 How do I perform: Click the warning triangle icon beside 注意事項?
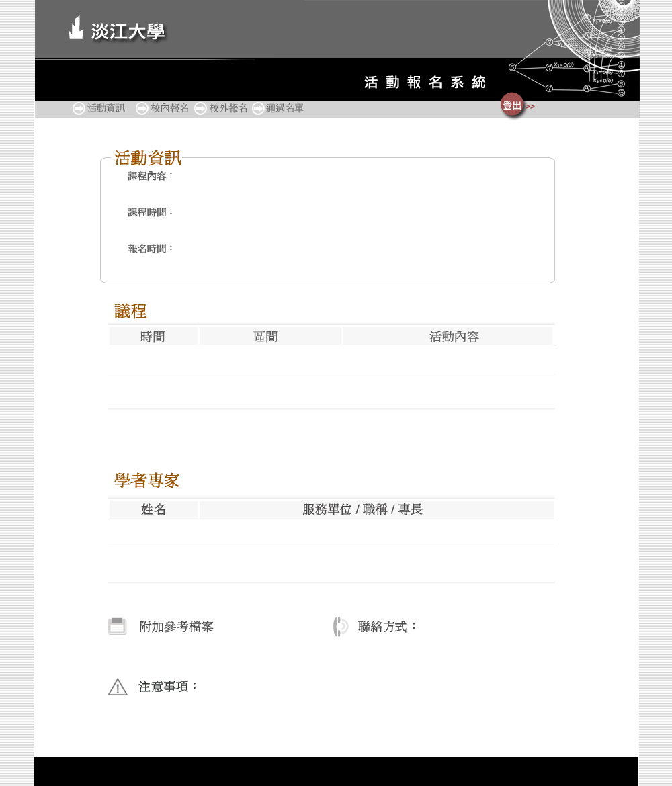point(118,687)
